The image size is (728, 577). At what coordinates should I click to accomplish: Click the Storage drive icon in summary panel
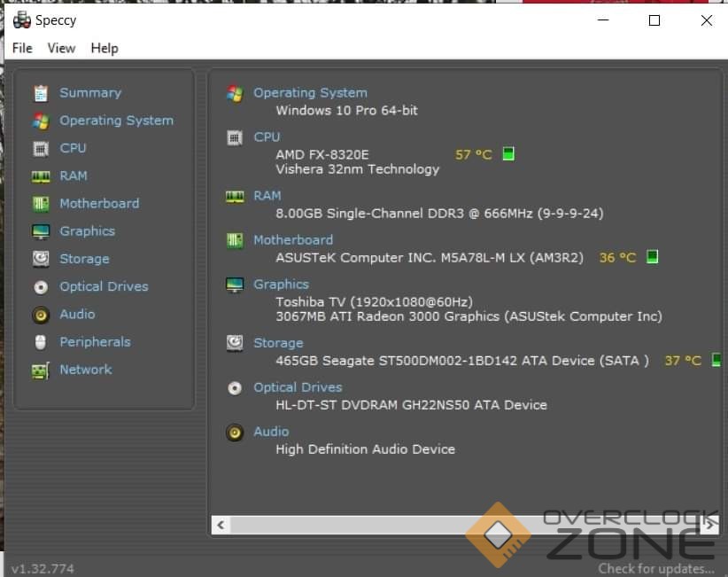(235, 343)
